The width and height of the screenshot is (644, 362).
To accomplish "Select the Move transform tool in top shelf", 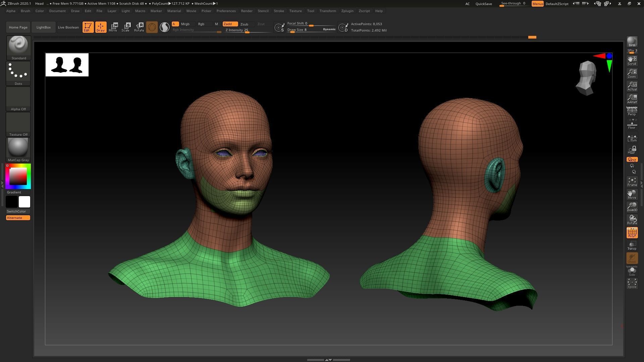I will point(113,27).
